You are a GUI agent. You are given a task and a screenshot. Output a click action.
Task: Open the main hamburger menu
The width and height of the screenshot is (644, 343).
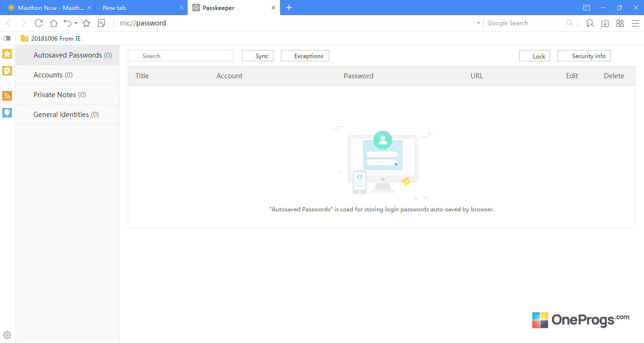pyautogui.click(x=636, y=23)
